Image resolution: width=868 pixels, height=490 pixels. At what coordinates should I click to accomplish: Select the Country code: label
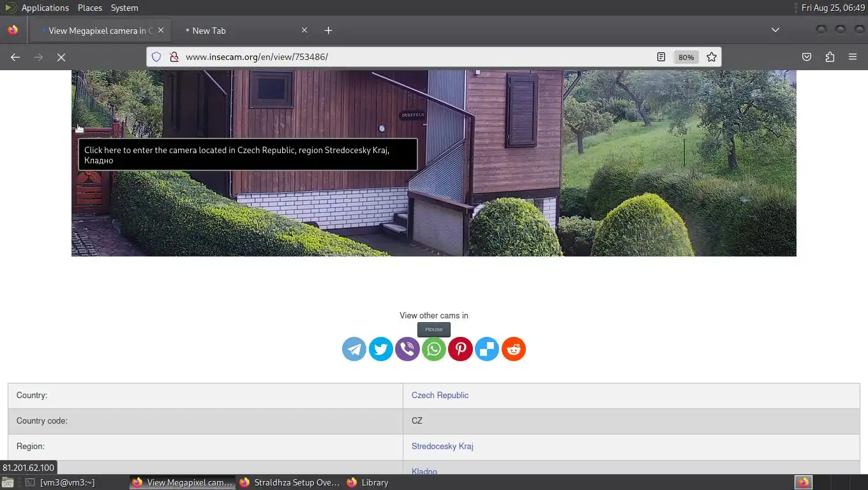[x=42, y=421]
